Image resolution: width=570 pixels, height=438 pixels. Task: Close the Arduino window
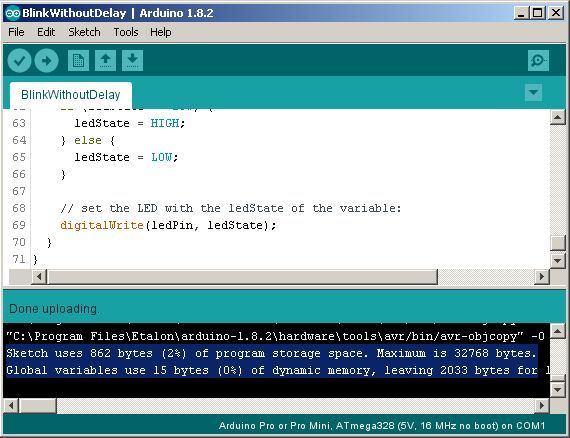click(x=555, y=13)
